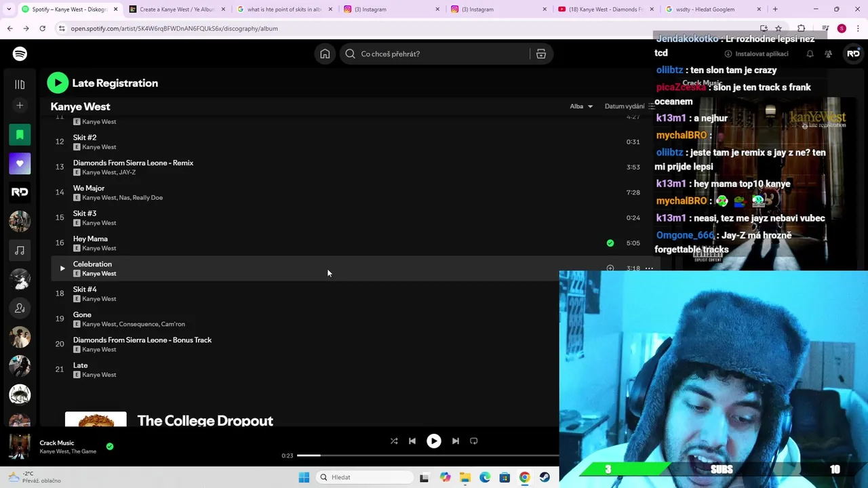Go to Spotify Home via house icon
The image size is (868, 488).
click(x=325, y=54)
